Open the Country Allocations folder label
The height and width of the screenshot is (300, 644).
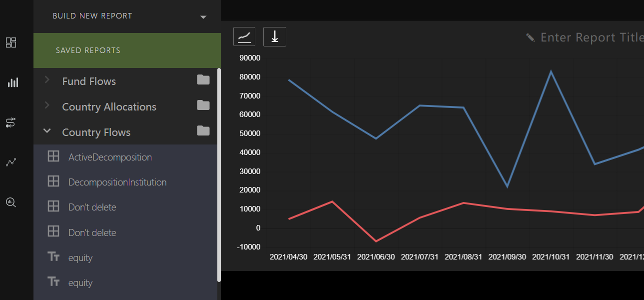click(109, 106)
